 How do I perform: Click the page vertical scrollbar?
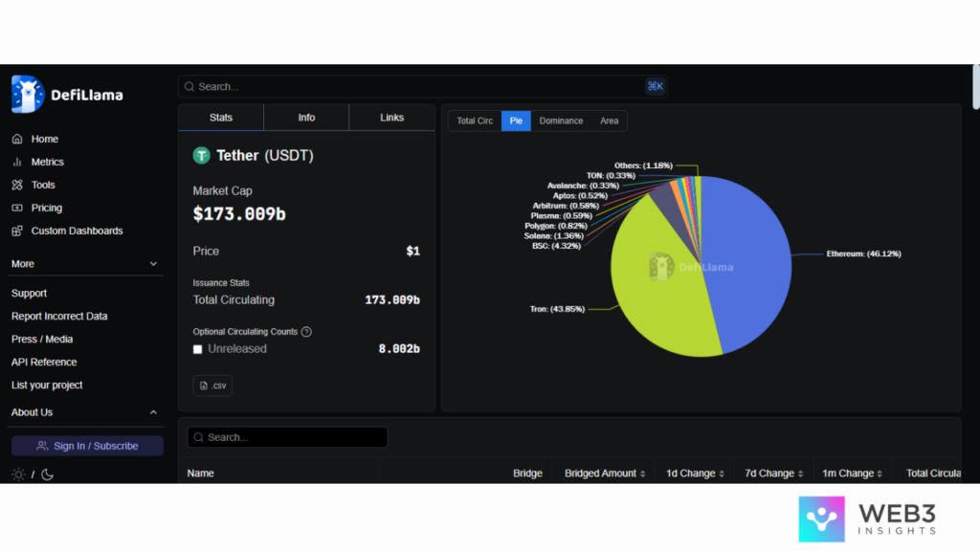coord(975,87)
